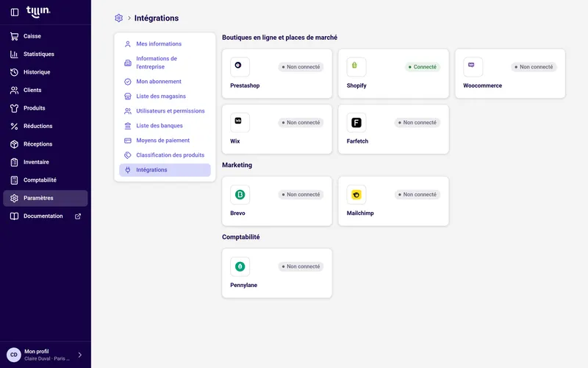Click the Marketing section heading
The height and width of the screenshot is (368, 588).
pyautogui.click(x=237, y=165)
